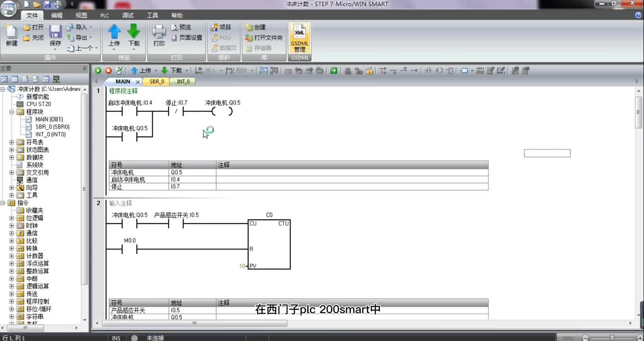The image size is (644, 341).
Task: Click the I0.4 address cell in symbol table
Action: coord(193,179)
